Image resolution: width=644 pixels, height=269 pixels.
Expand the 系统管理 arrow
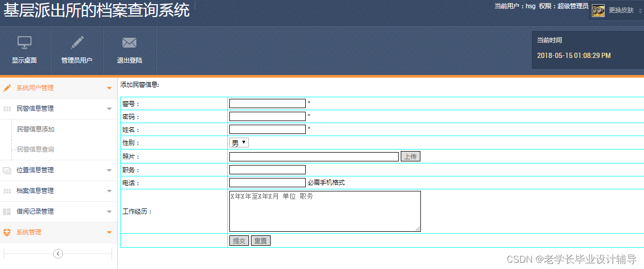109,233
